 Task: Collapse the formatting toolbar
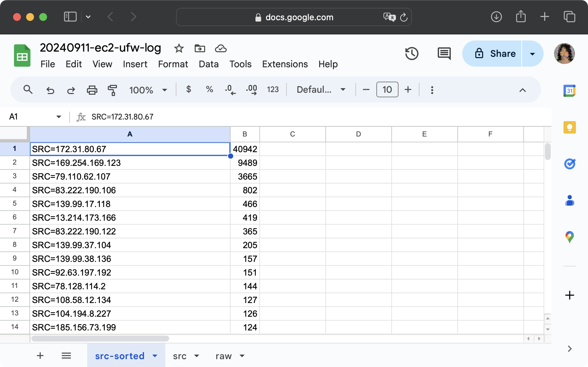[523, 90]
